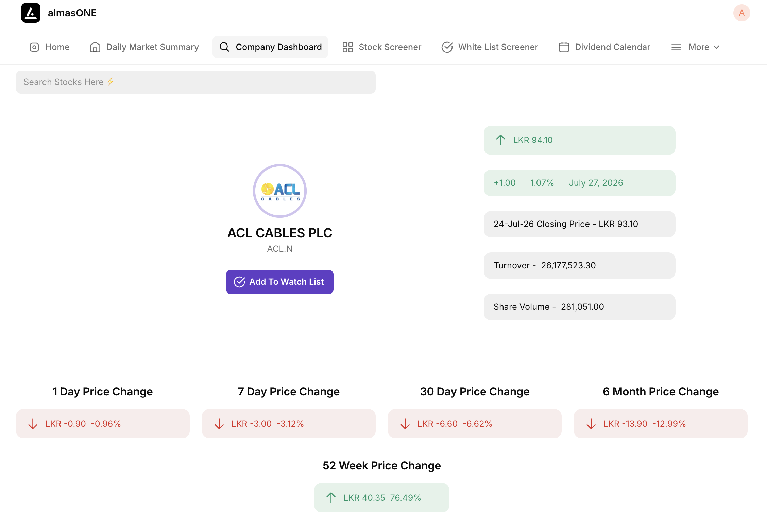
Task: Add ACL Cables to watch list
Action: [279, 282]
